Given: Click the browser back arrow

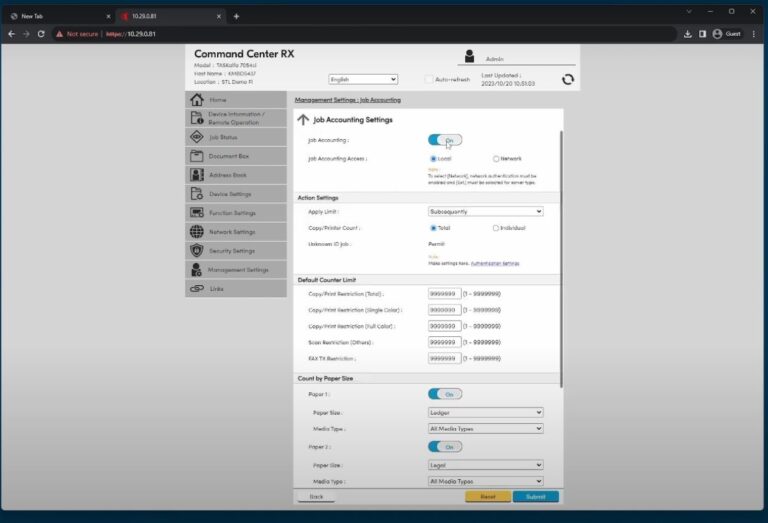Looking at the screenshot, I should [11, 34].
